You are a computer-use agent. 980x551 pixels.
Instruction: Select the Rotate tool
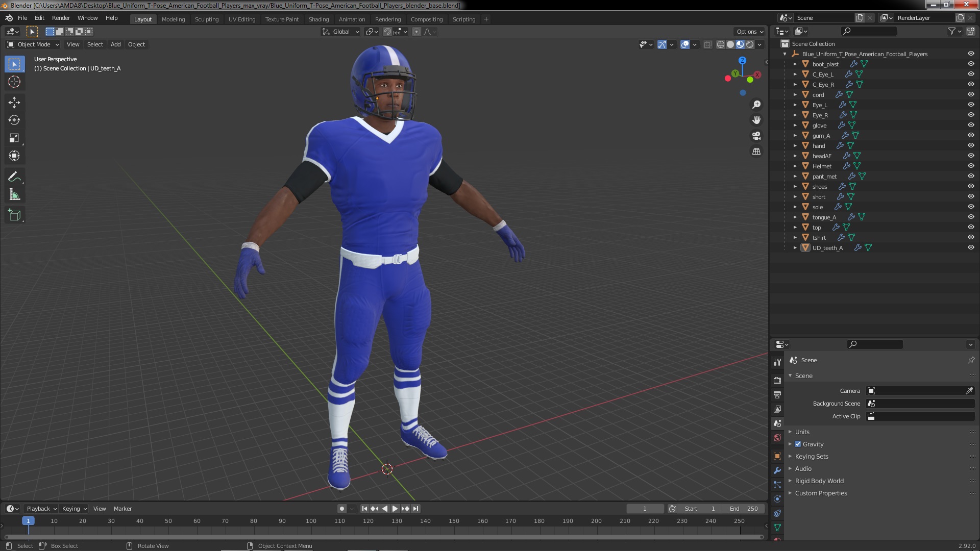(14, 120)
